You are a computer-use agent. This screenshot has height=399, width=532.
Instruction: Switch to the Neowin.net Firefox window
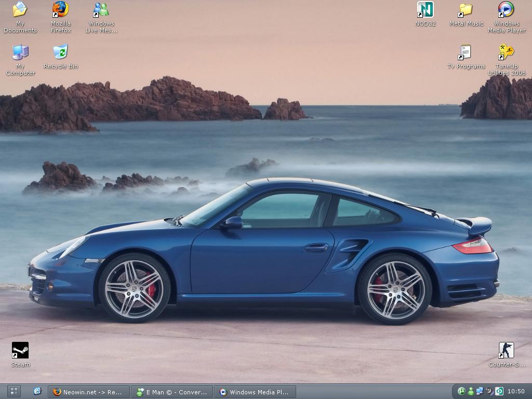[88, 392]
